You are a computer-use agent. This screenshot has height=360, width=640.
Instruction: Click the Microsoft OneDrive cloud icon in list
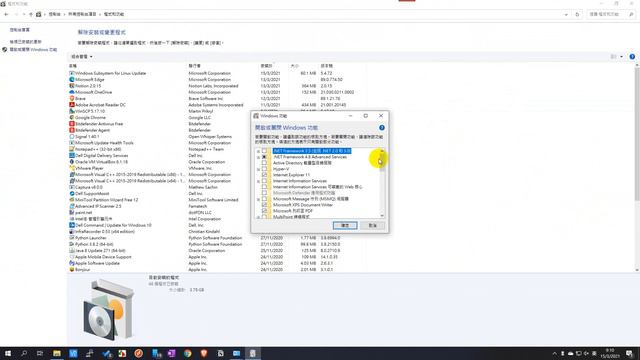(72, 92)
